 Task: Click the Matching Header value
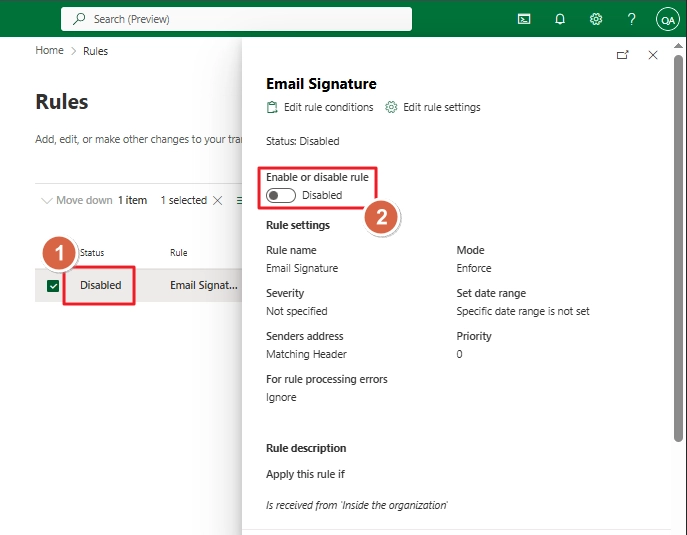[x=306, y=354]
